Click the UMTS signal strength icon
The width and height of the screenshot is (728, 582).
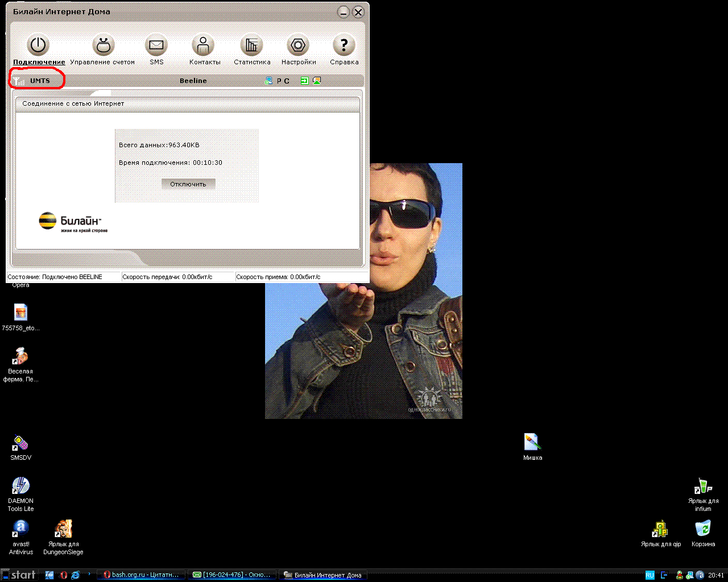point(19,81)
